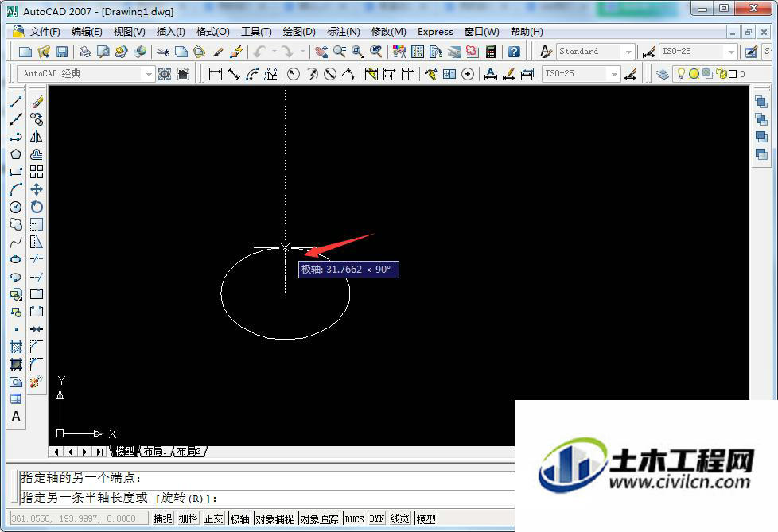Switch to the 模型 model tab
The width and height of the screenshot is (778, 532).
click(125, 451)
